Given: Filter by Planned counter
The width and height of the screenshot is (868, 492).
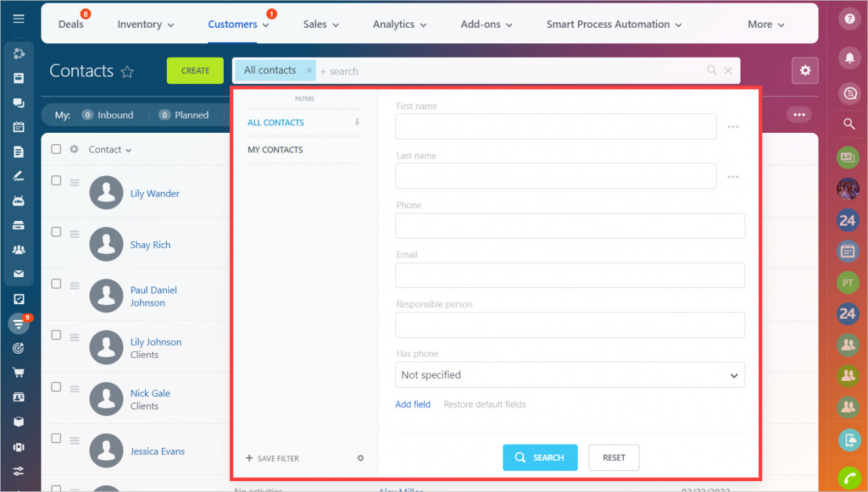Looking at the screenshot, I should click(x=184, y=115).
